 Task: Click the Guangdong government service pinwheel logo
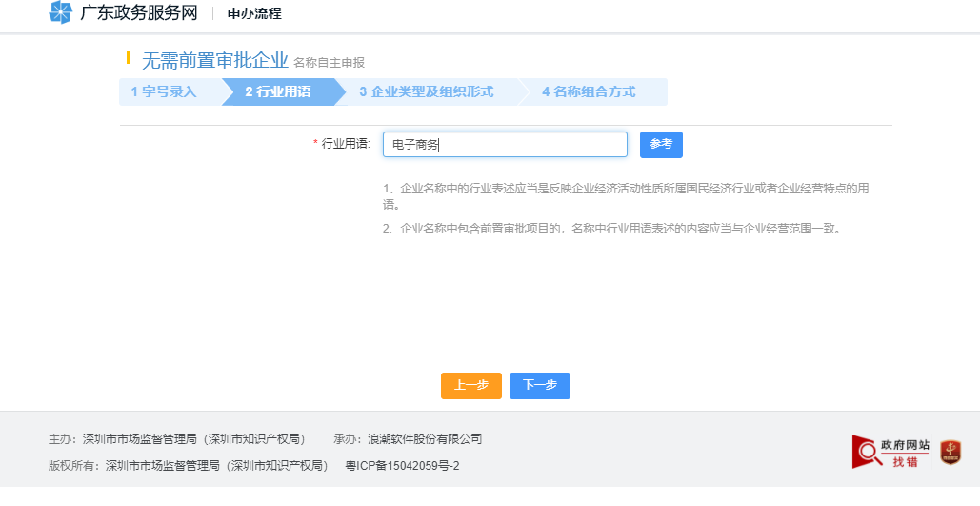point(60,13)
